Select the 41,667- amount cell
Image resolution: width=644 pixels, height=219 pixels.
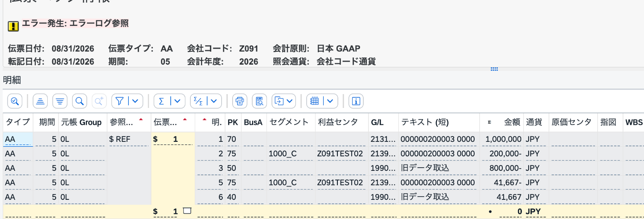coord(501,182)
